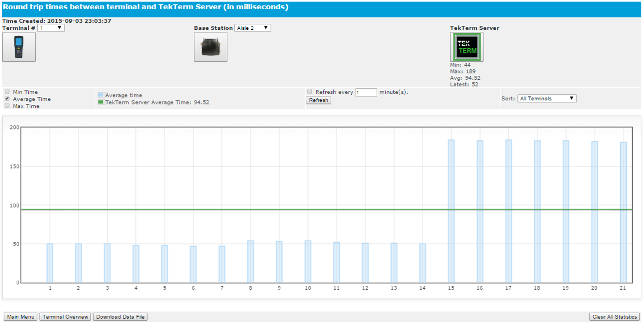
Task: Click the chart bar for terminal 21
Action: click(x=623, y=212)
